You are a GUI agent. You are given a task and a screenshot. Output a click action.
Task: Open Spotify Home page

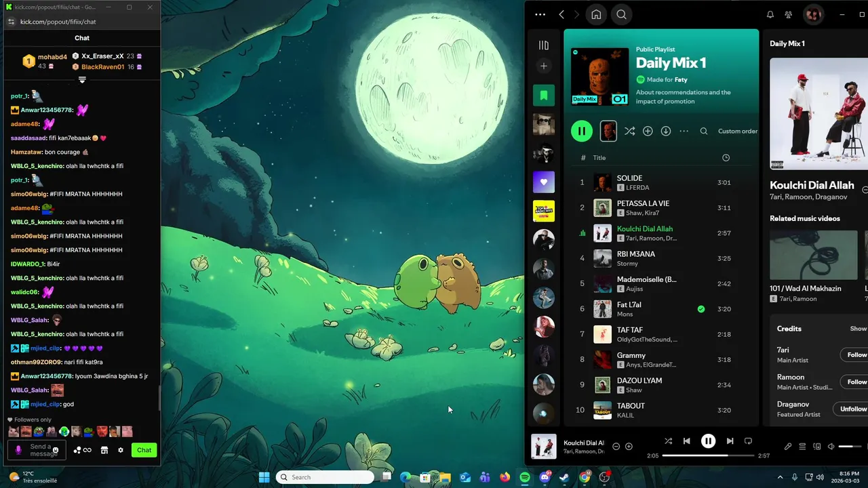(596, 14)
